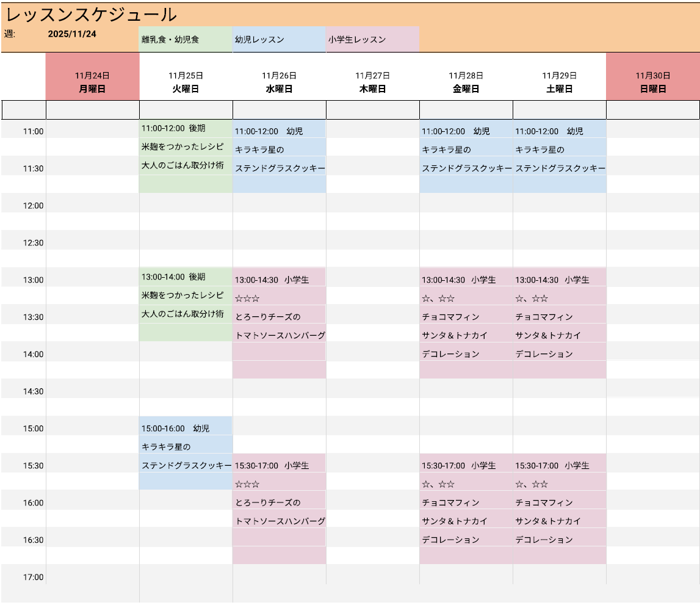The width and height of the screenshot is (700, 605).
Task: Click the 14:30 time row label
Action: click(x=33, y=391)
